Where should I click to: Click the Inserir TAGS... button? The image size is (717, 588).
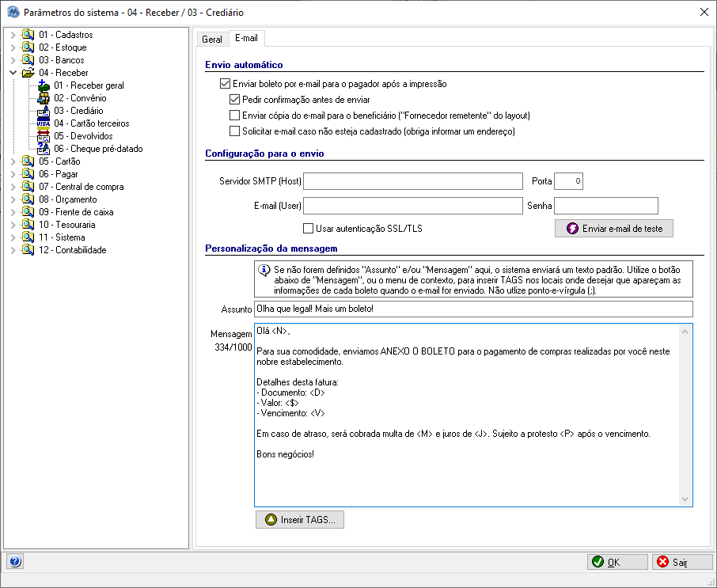click(x=299, y=519)
